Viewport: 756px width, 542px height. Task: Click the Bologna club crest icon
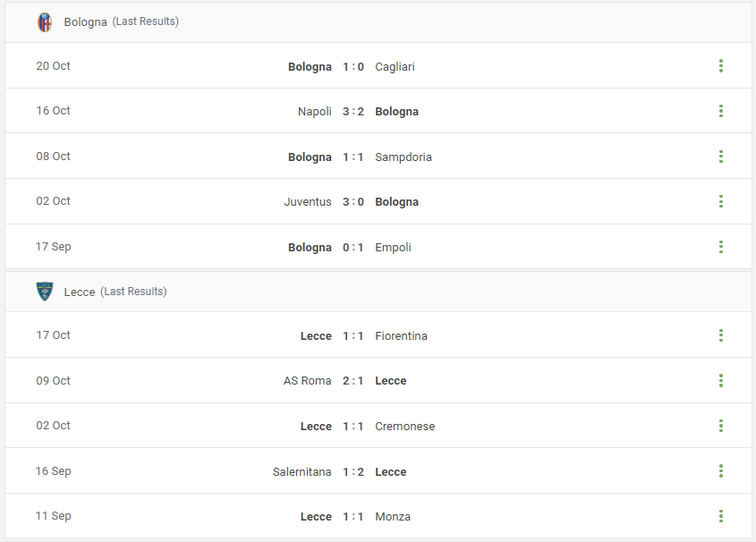tap(45, 22)
